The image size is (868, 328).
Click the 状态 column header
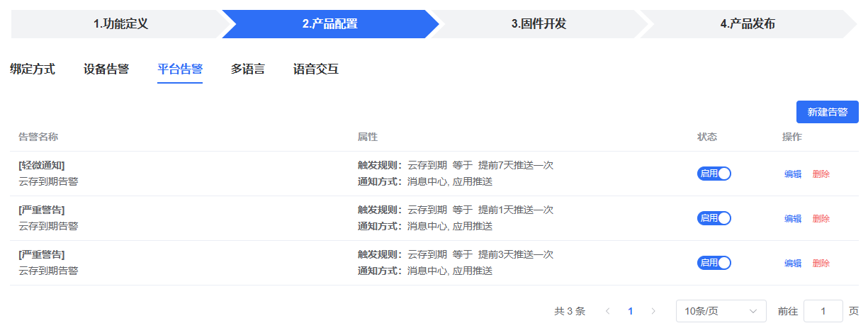pyautogui.click(x=707, y=137)
